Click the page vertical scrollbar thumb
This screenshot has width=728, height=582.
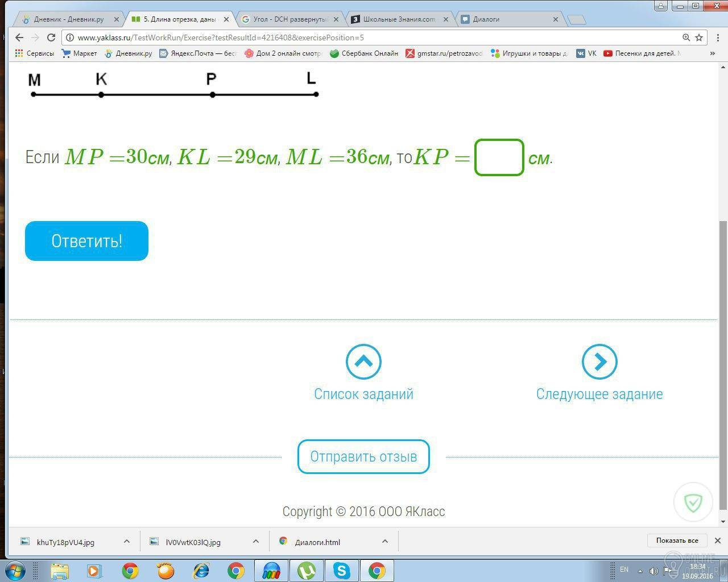[723, 364]
